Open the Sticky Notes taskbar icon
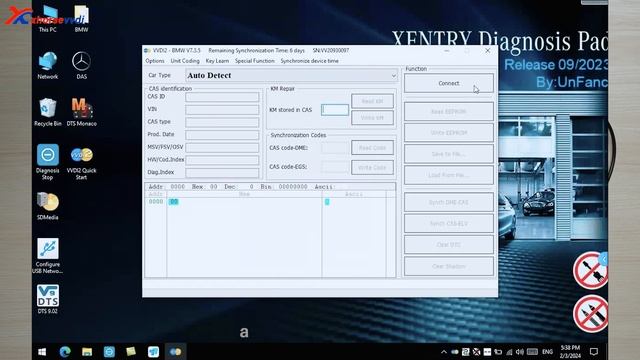 [x=131, y=352]
